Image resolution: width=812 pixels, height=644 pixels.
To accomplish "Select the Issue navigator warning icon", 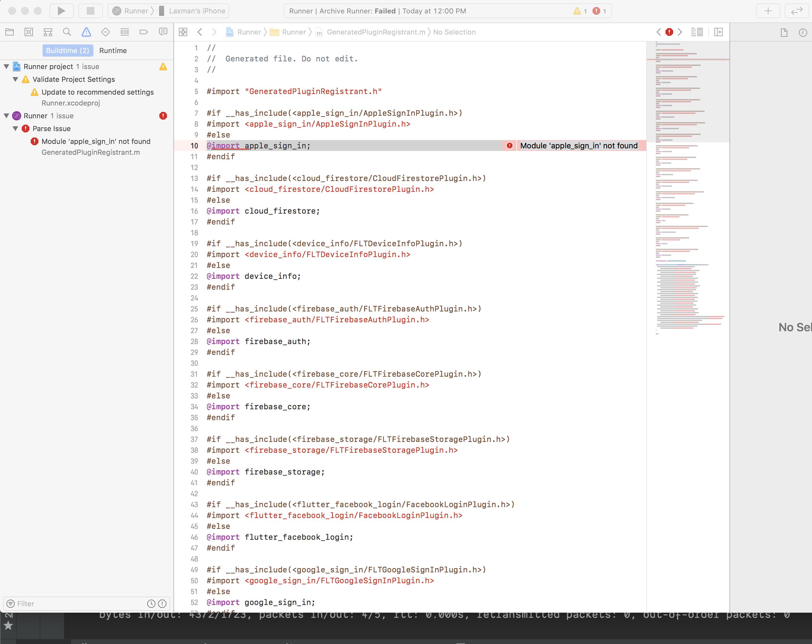I will 86,32.
